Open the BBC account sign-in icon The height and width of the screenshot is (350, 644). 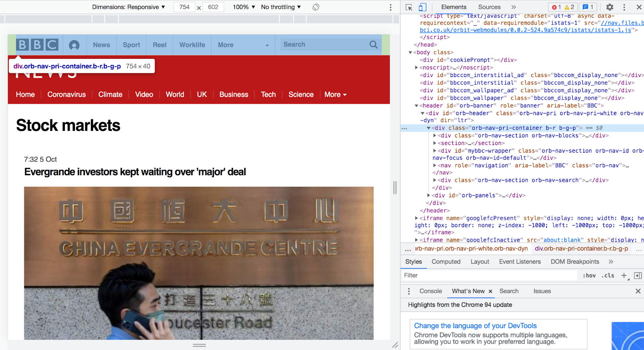(74, 45)
